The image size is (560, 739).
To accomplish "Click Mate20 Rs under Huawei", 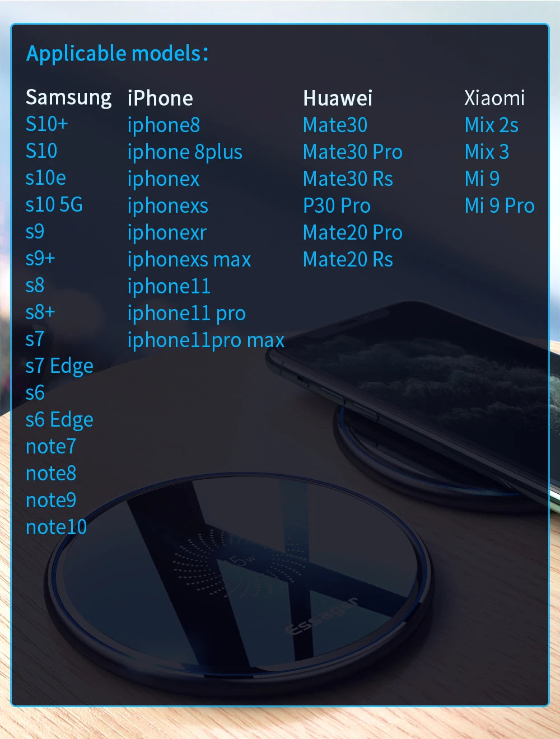I will pos(348,259).
